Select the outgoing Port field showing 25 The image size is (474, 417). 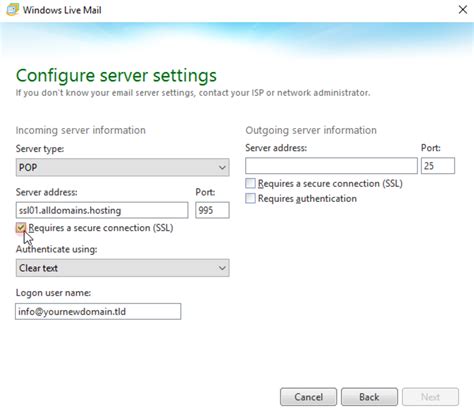438,166
